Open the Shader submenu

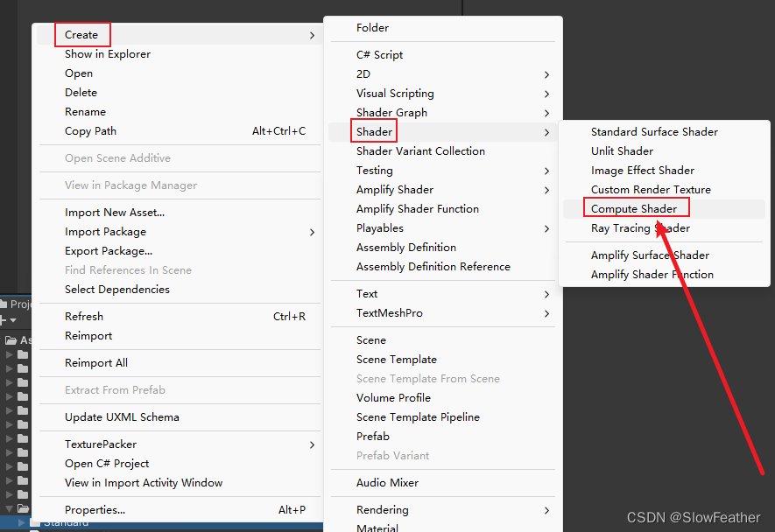374,131
